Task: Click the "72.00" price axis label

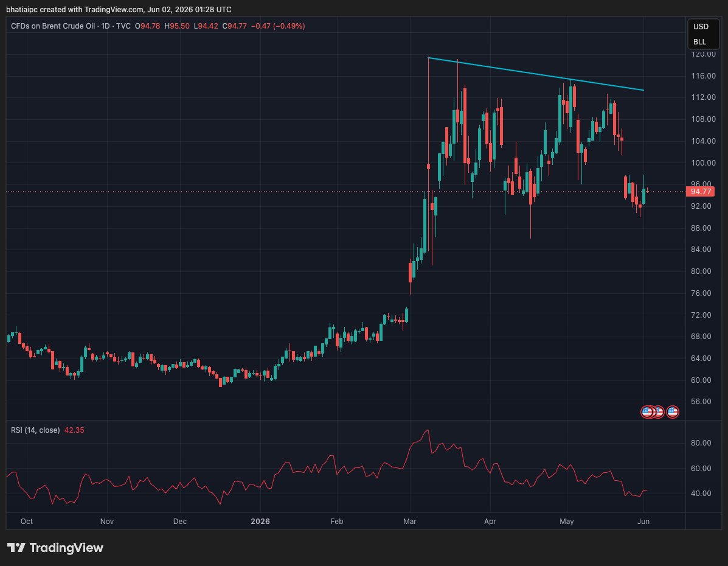Action: click(x=701, y=315)
